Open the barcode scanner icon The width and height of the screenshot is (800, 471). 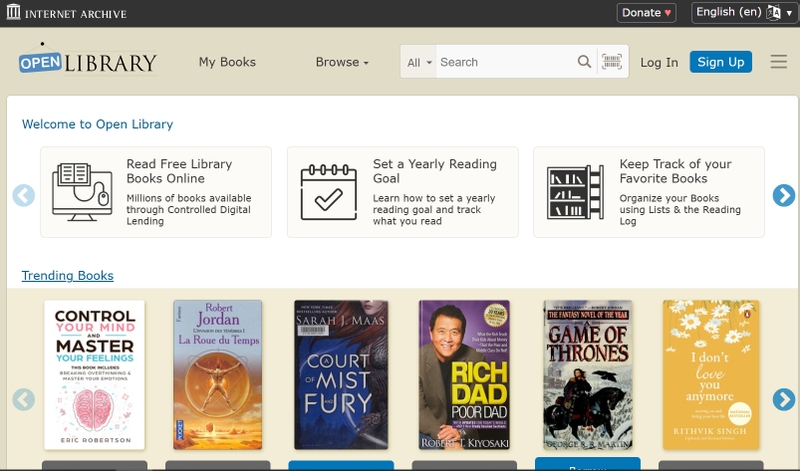click(x=612, y=62)
